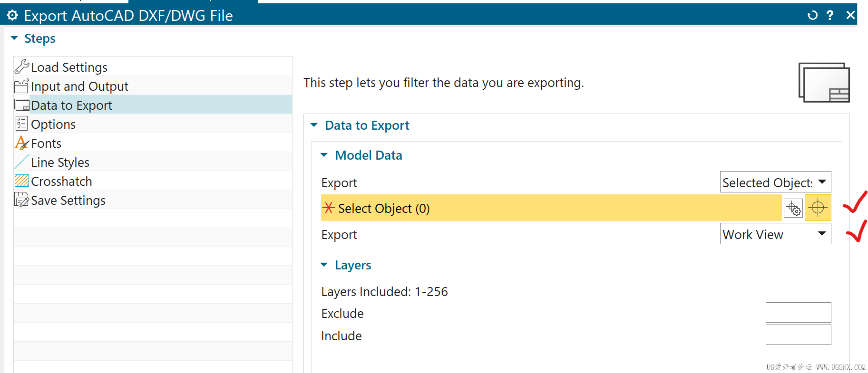Go to the Line Styles step
Viewport: 868px width, 373px height.
tap(153, 162)
